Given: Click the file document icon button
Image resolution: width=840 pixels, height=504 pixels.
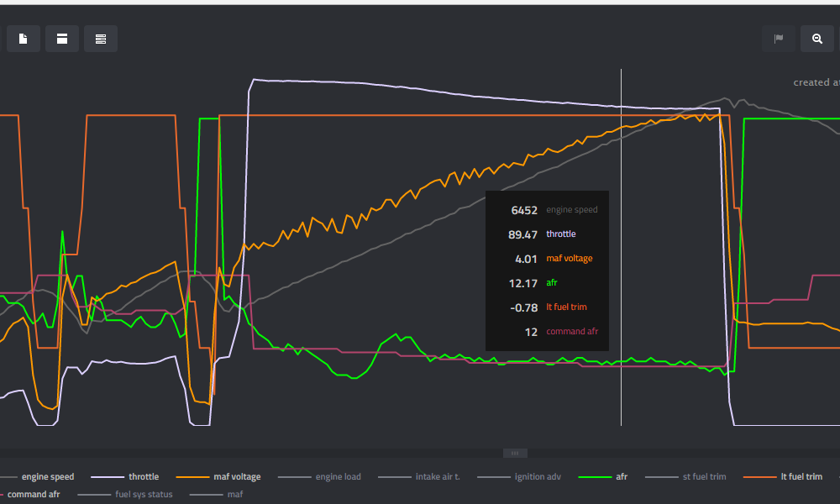Looking at the screenshot, I should [24, 39].
